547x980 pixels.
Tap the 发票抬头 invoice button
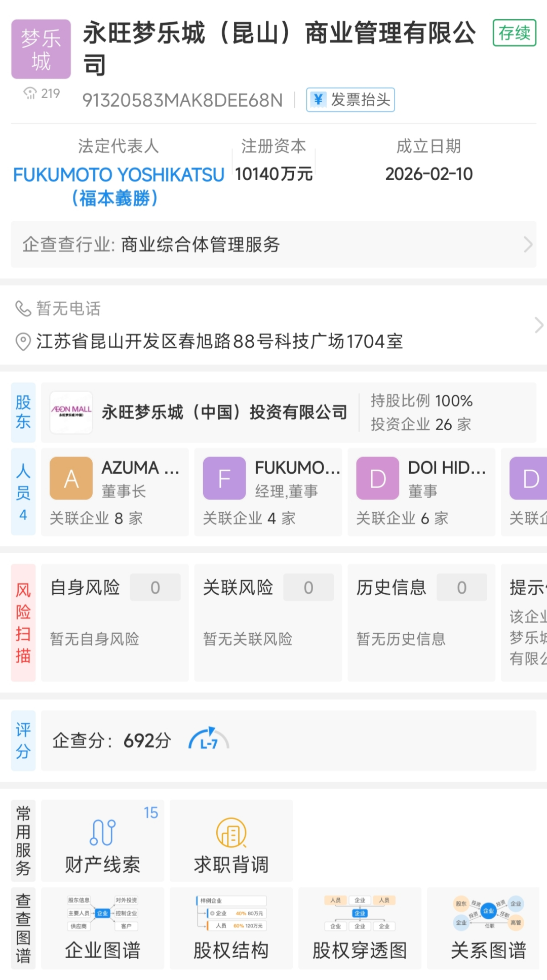point(350,100)
